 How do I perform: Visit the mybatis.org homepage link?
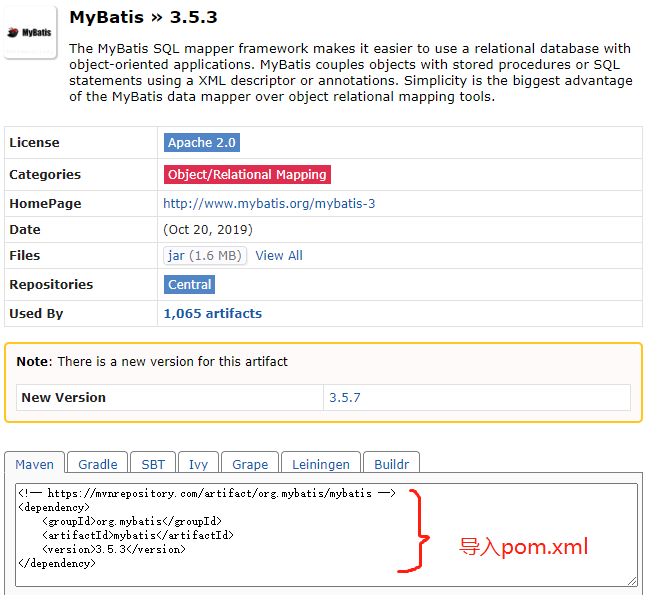tap(269, 204)
